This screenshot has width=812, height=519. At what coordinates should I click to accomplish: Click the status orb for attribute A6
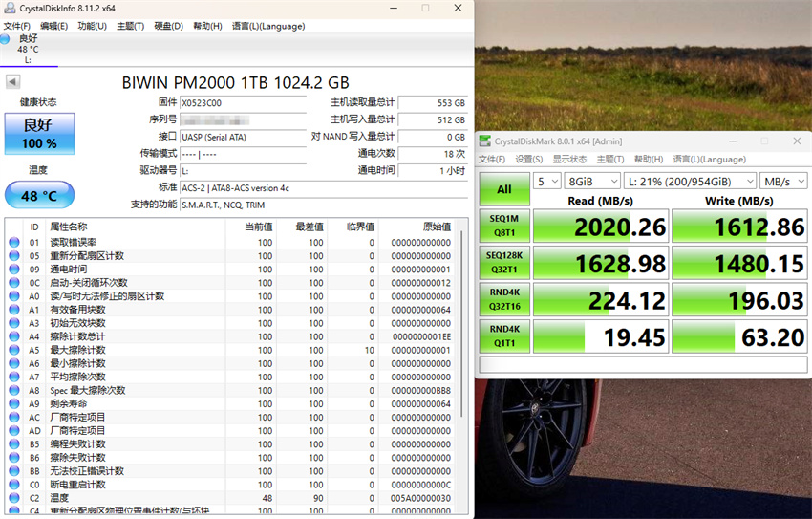pyautogui.click(x=14, y=363)
